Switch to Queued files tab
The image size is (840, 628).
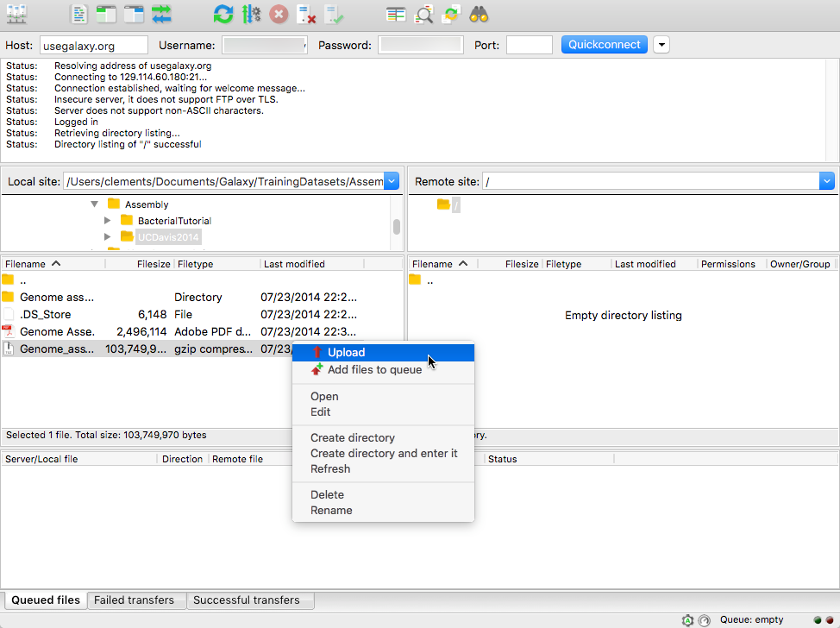pyautogui.click(x=46, y=600)
